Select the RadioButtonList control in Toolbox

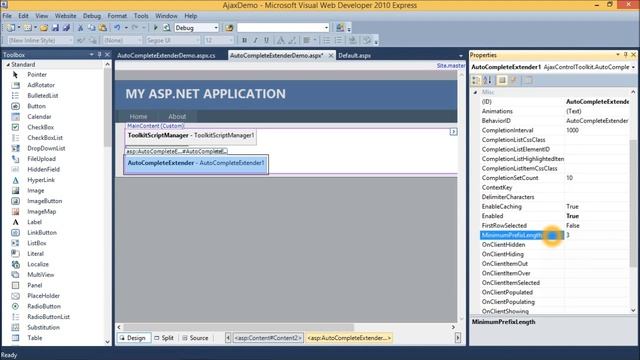tap(48, 317)
